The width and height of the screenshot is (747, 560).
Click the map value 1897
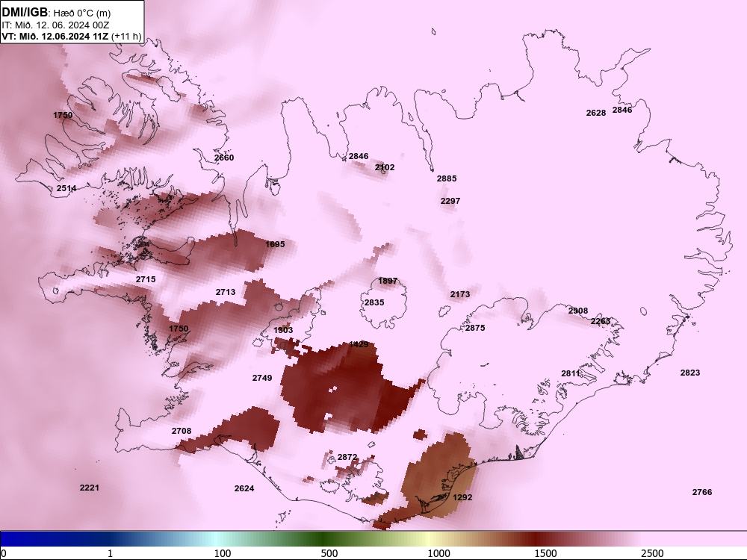(x=387, y=281)
